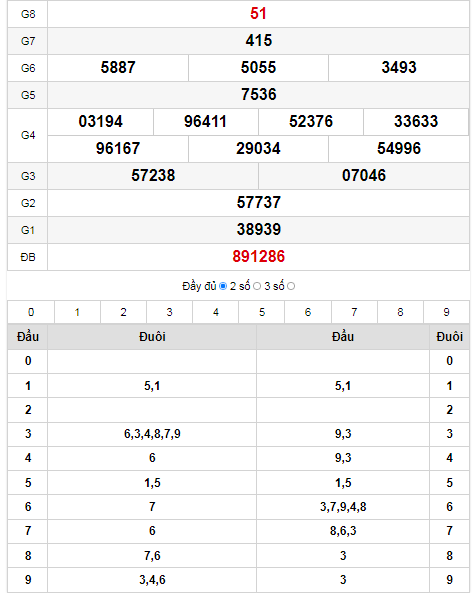Click the first "Đầu" column header
Image resolution: width=473 pixels, height=593 pixels.
pyautogui.click(x=28, y=337)
